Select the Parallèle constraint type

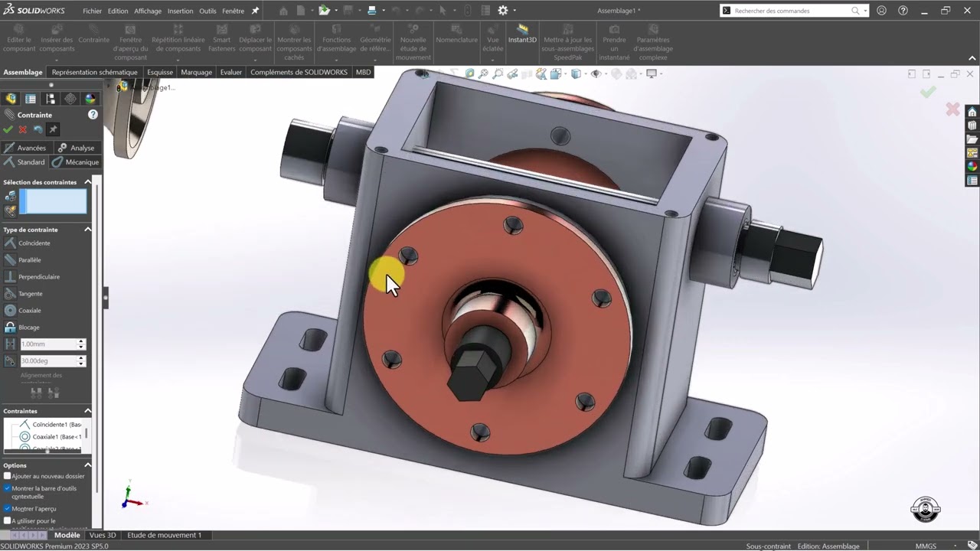point(23,260)
